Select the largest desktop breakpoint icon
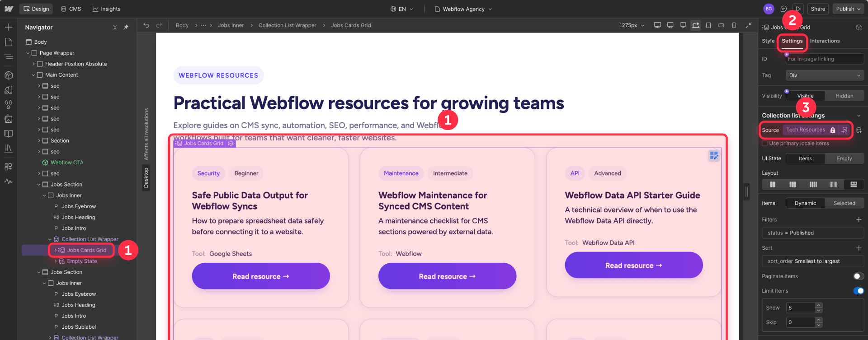This screenshot has width=868, height=340. click(657, 25)
